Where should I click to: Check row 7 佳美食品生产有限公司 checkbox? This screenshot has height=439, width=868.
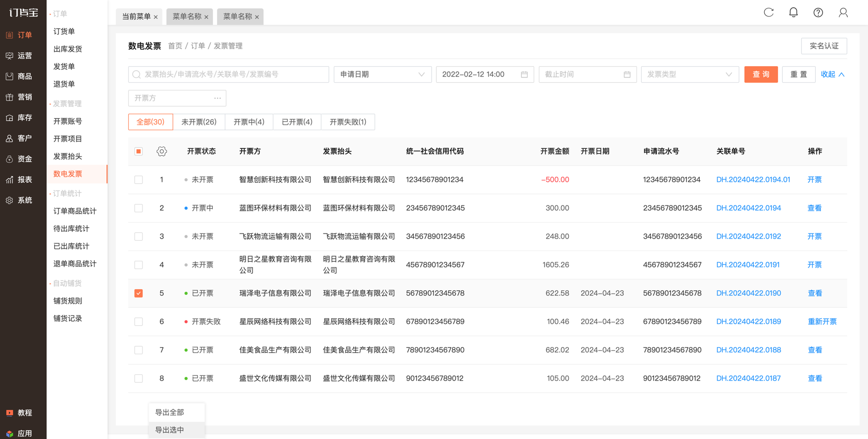tap(138, 350)
